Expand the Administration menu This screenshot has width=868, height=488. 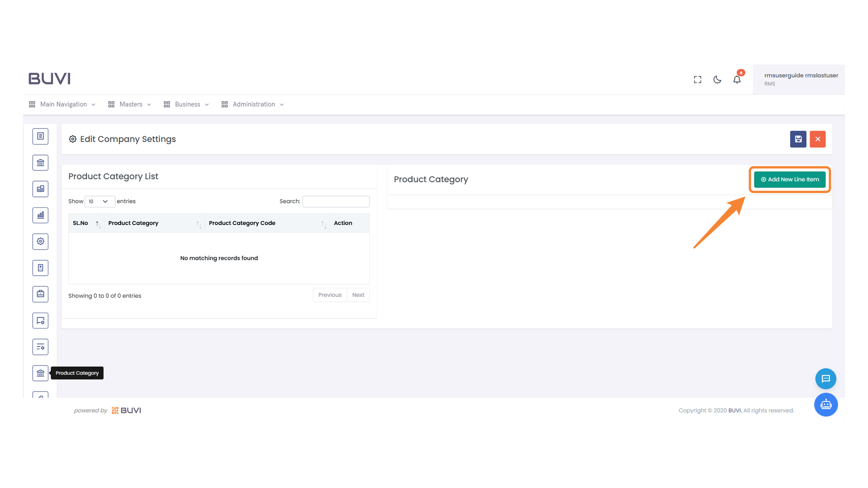253,104
